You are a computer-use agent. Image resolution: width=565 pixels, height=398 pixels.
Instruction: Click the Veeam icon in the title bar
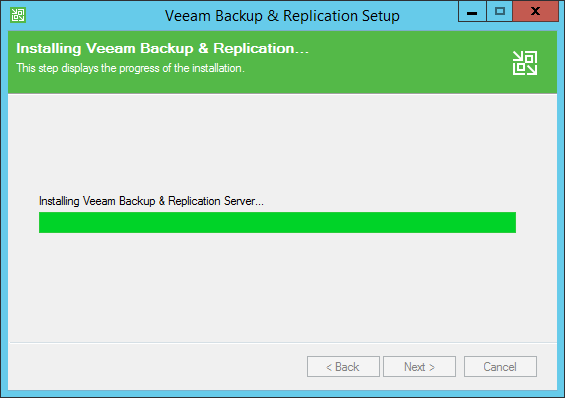[x=18, y=15]
